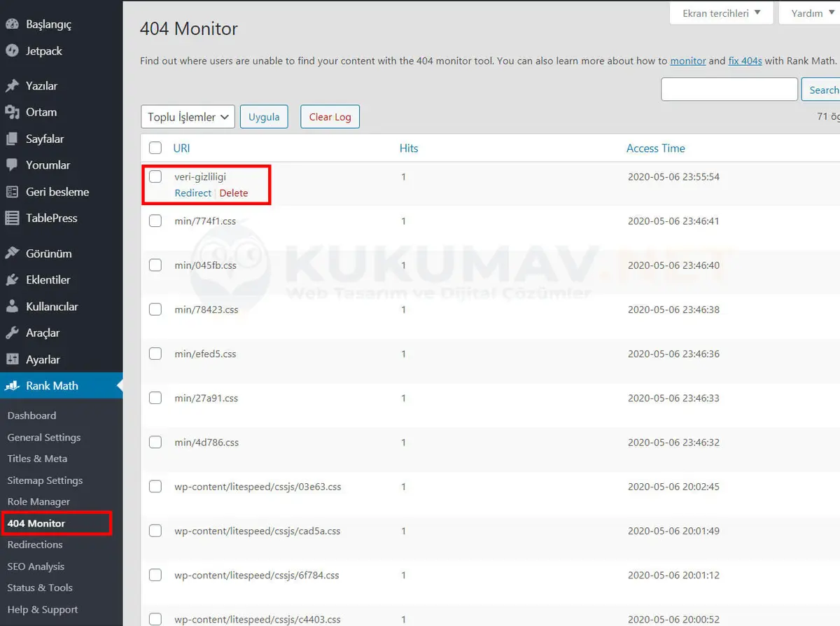Click Redirect link under veri-gizliligi
The image size is (840, 626).
193,193
